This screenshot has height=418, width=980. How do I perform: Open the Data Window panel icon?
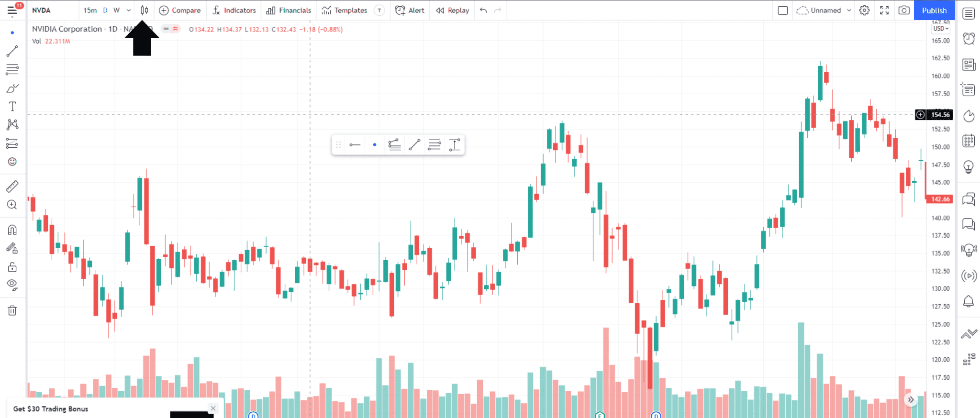pyautogui.click(x=969, y=89)
